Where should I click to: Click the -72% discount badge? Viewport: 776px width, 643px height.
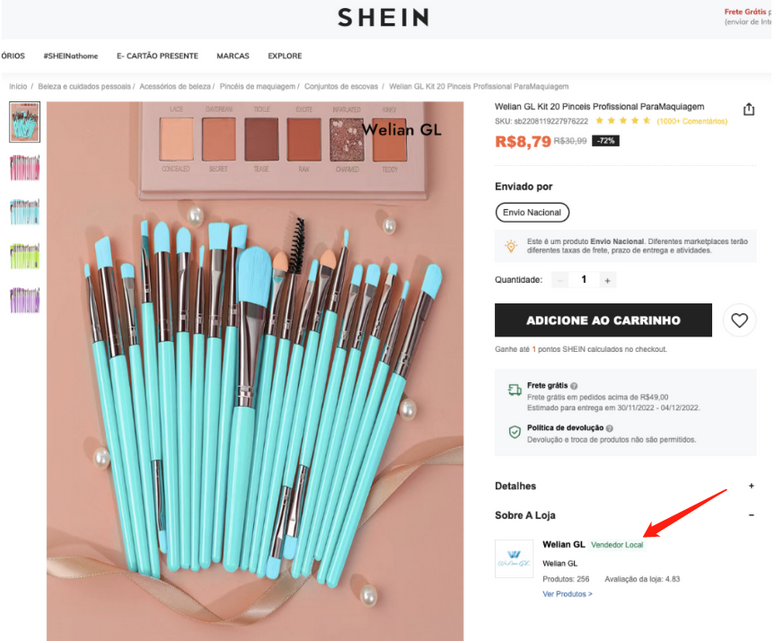tap(605, 141)
